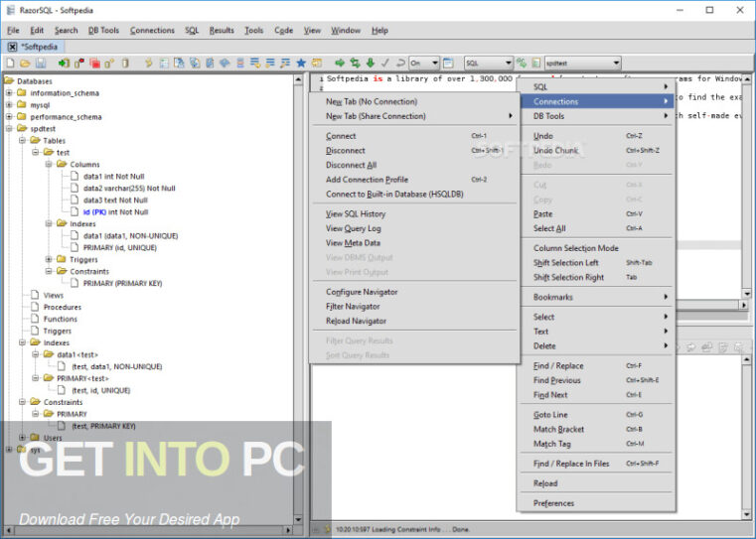756x539 pixels.
Task: Open the File menu
Action: [x=13, y=31]
